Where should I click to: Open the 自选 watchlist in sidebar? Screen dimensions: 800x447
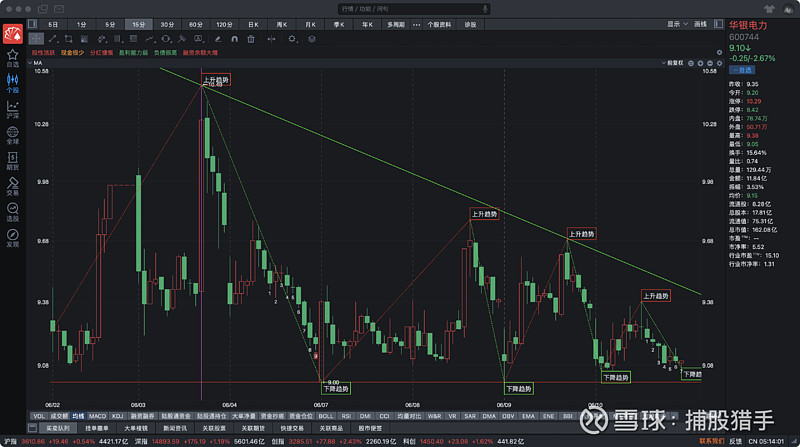13,58
